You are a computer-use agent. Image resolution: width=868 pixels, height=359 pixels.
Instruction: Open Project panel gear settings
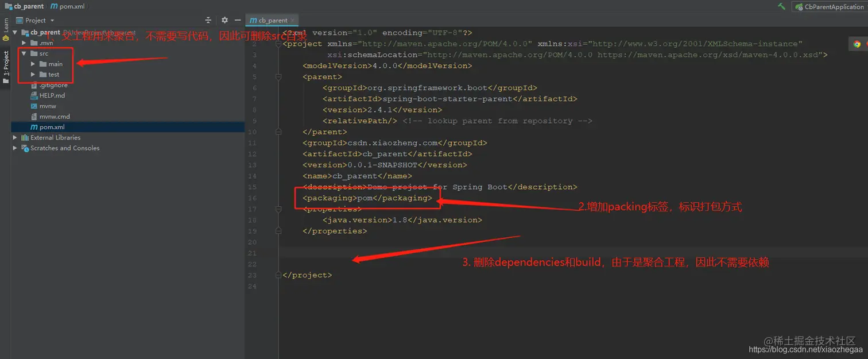click(224, 20)
